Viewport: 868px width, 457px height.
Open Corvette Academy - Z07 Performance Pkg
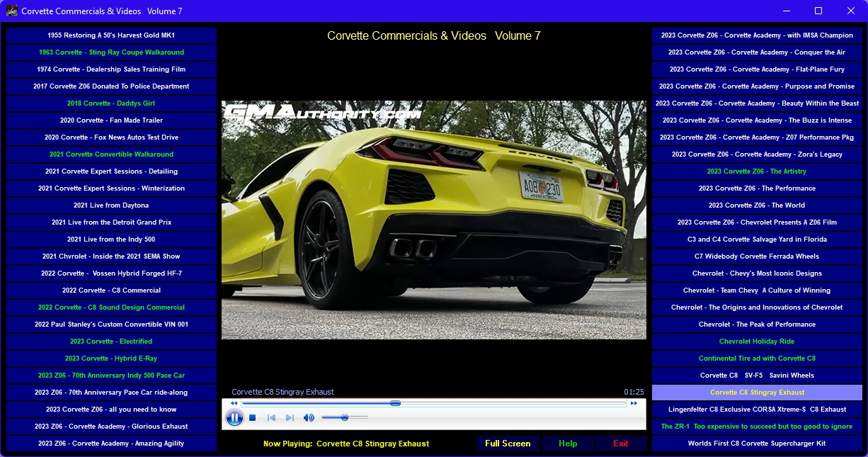(757, 137)
